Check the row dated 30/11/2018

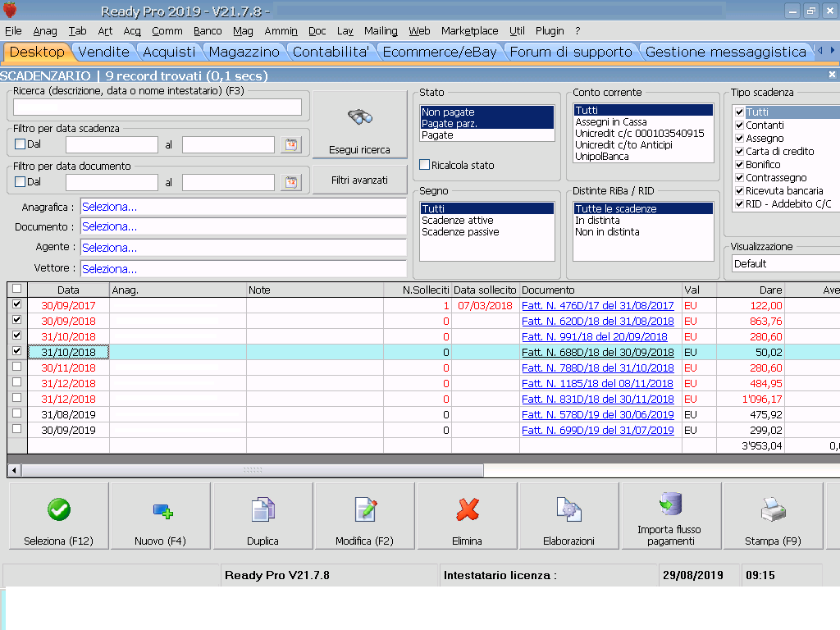(17, 367)
